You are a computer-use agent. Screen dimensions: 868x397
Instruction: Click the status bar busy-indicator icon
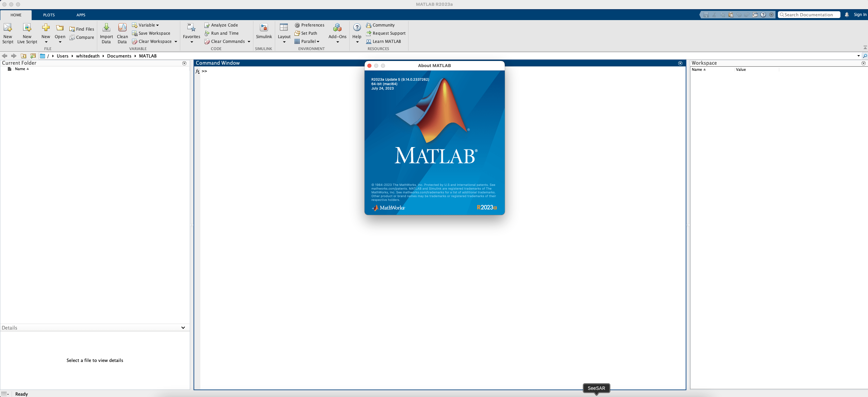[x=4, y=394]
